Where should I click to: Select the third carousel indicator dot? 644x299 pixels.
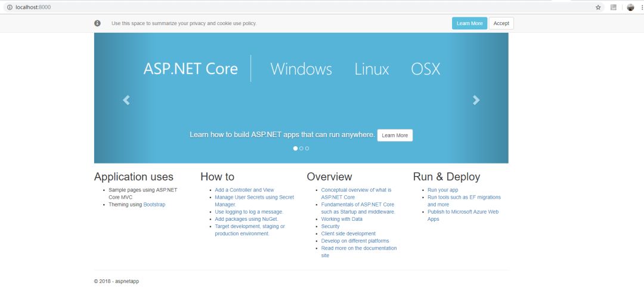[x=307, y=149]
